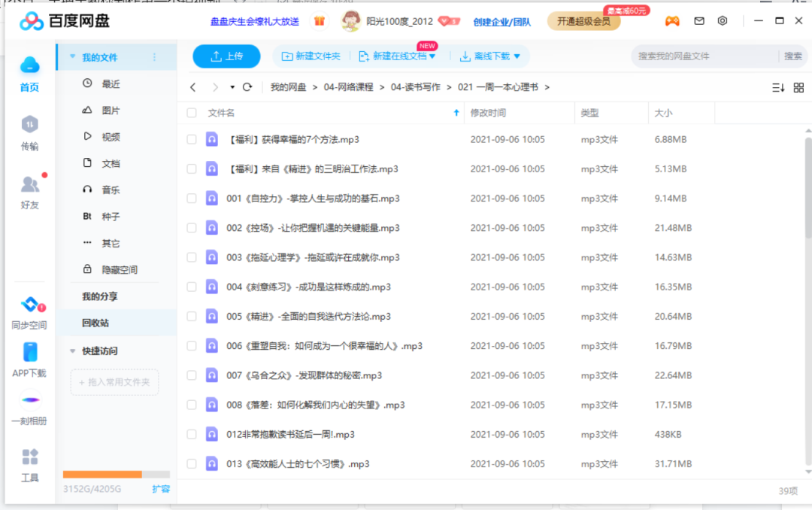Open the 好友 friends section

(x=29, y=192)
